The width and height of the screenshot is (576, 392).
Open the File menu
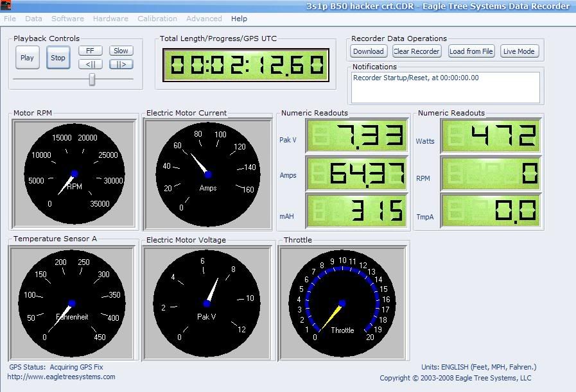click(10, 19)
